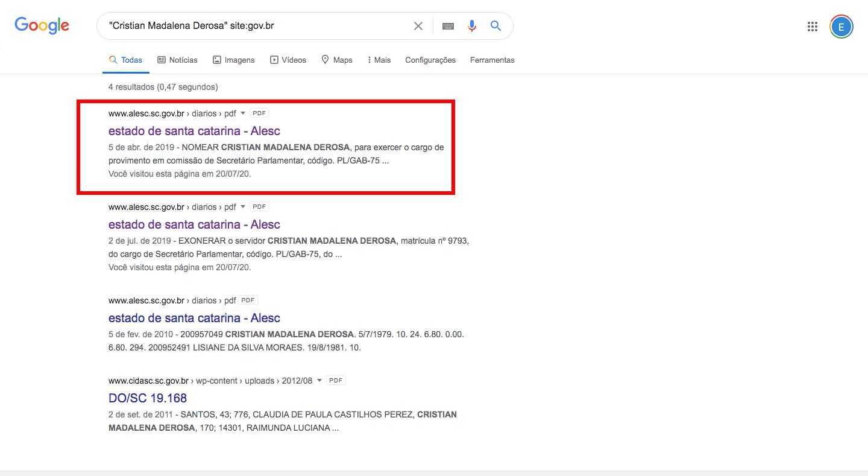The height and width of the screenshot is (476, 868).
Task: Open the Mais menu
Action: (x=379, y=60)
